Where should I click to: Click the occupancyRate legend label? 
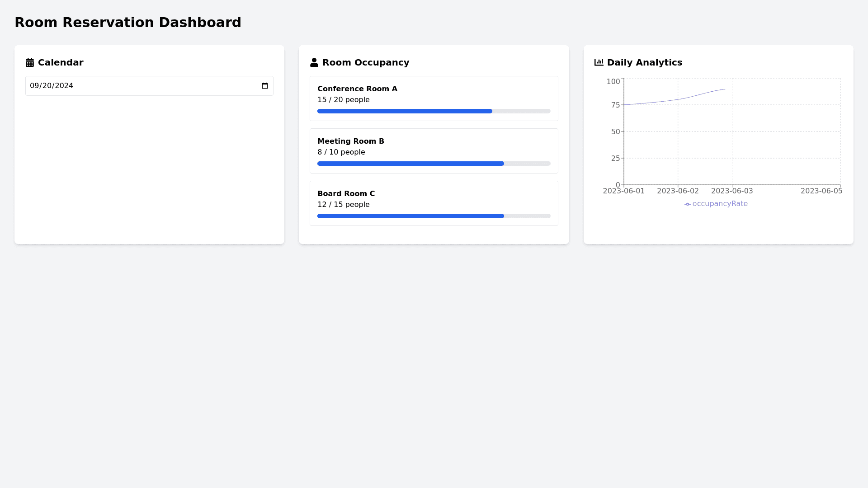(720, 204)
